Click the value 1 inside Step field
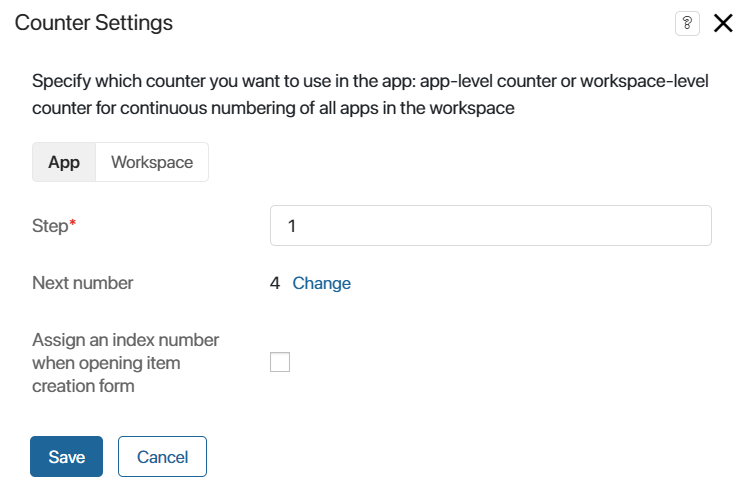738x498 pixels. point(292,226)
